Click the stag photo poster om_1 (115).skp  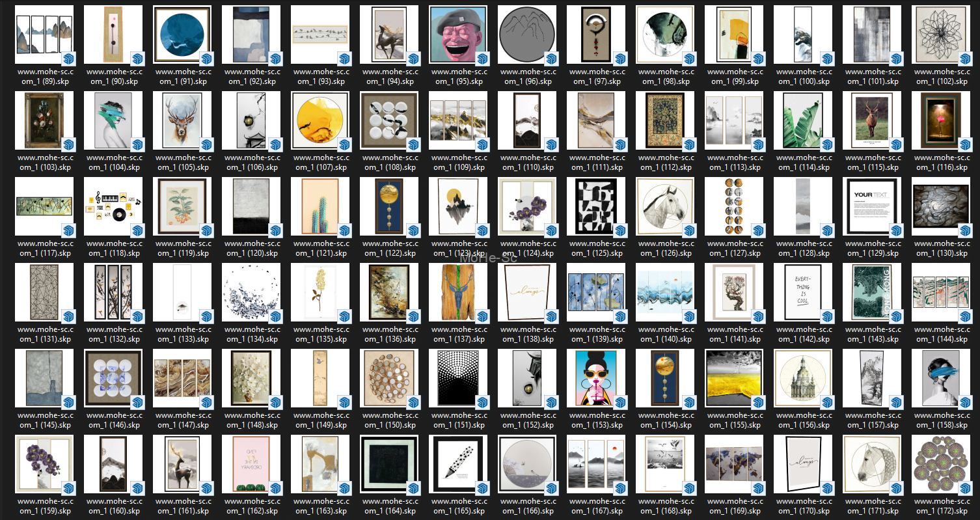tap(872, 120)
